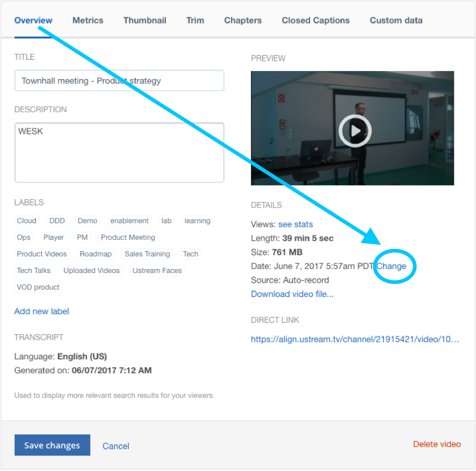Open the Custom data tab
The image size is (476, 471).
click(396, 20)
